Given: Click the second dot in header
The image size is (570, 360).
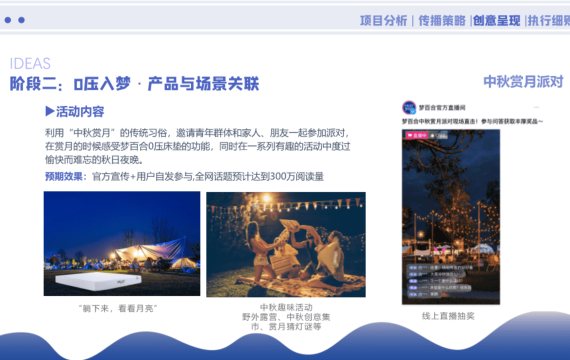Looking at the screenshot, I should pyautogui.click(x=21, y=20).
